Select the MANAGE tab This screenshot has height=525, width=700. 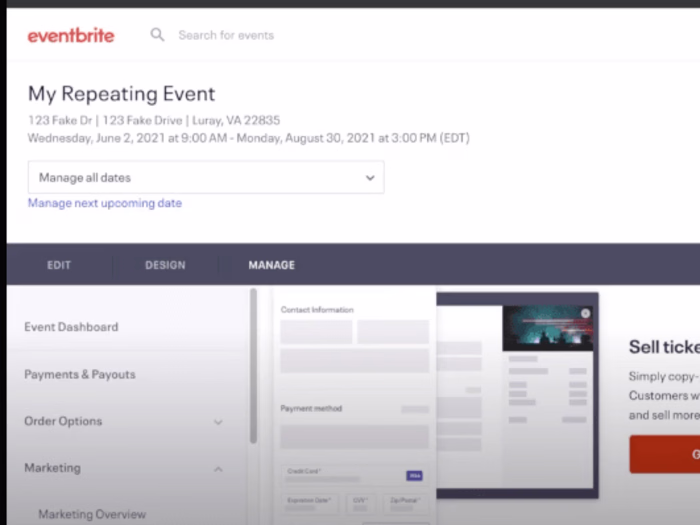click(271, 265)
